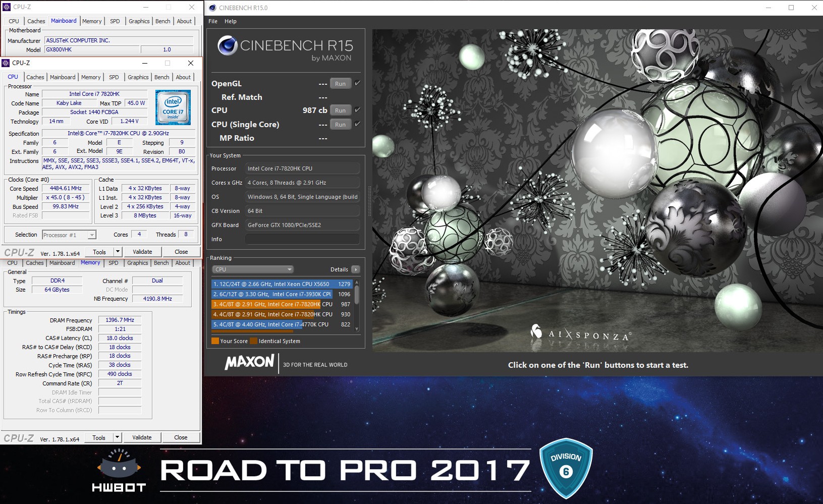Screen dimensions: 823x504
Task: Select the i7-7820HK ranking entry scoring 987
Action: [x=282, y=304]
